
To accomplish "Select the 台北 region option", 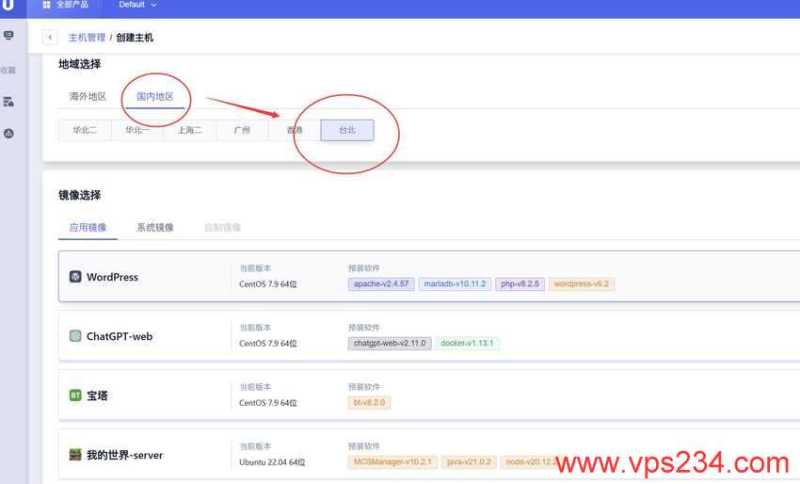I will 347,130.
